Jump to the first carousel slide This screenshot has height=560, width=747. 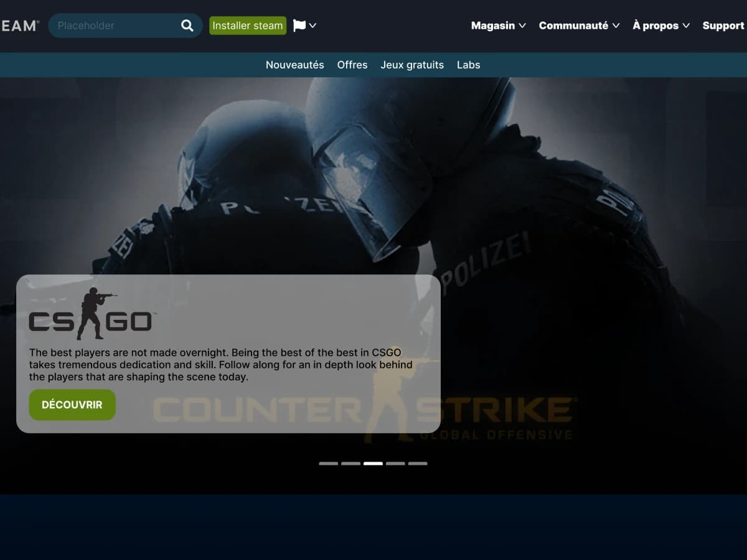pyautogui.click(x=329, y=464)
